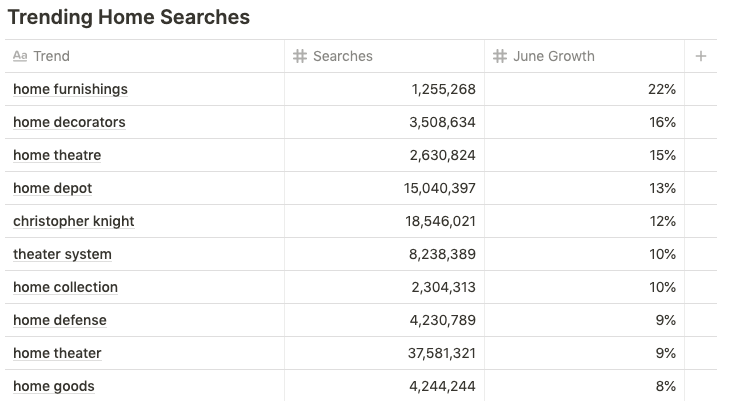Open the home collection entry
The width and height of the screenshot is (738, 401).
click(x=65, y=287)
